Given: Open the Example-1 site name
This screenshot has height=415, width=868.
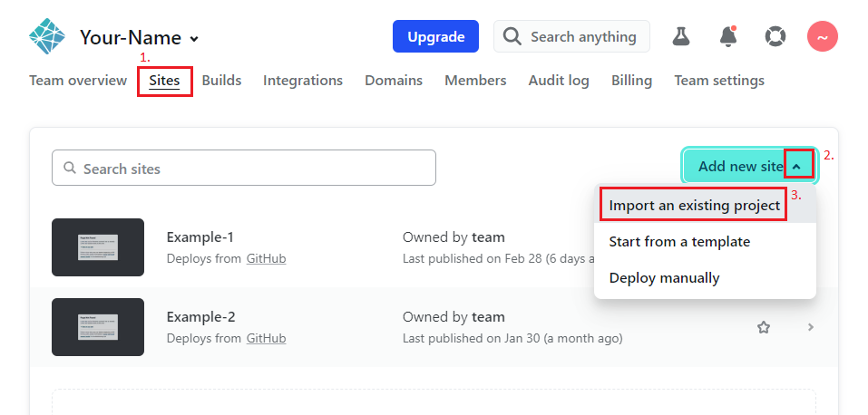Looking at the screenshot, I should click(200, 237).
